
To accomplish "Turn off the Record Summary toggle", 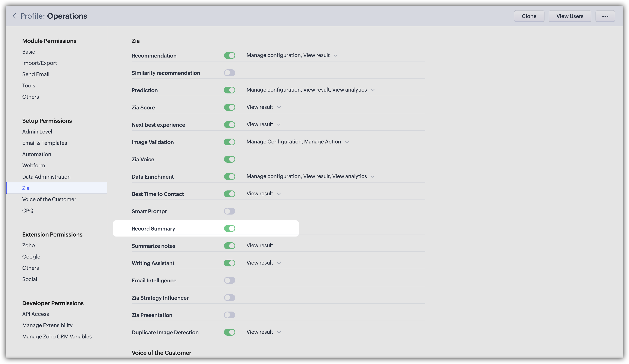I will 229,228.
